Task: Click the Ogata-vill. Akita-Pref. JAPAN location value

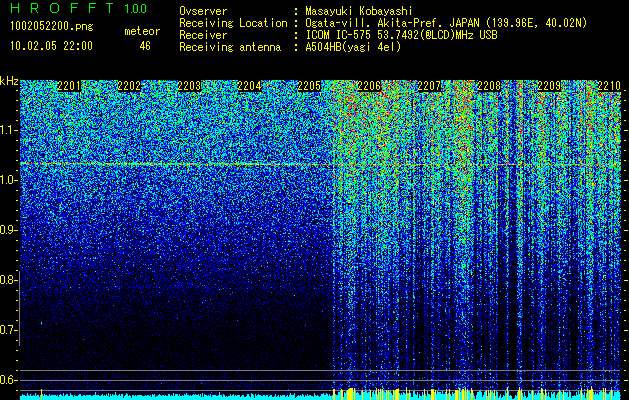Action: (x=446, y=23)
